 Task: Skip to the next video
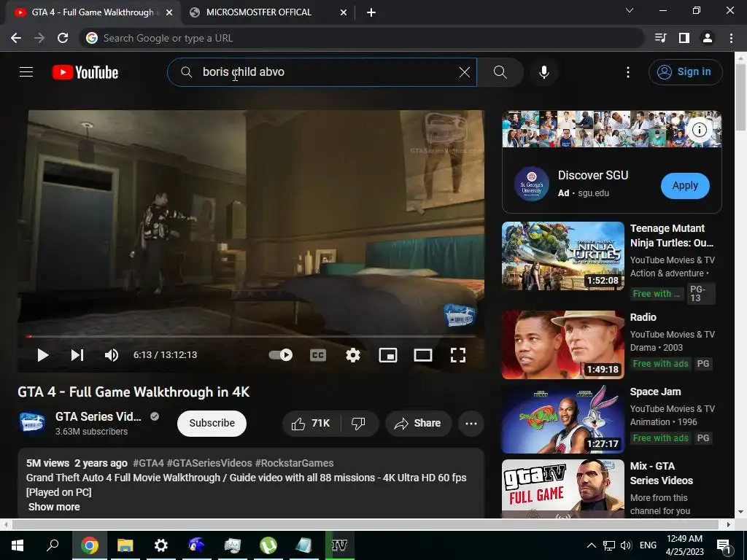coord(77,355)
